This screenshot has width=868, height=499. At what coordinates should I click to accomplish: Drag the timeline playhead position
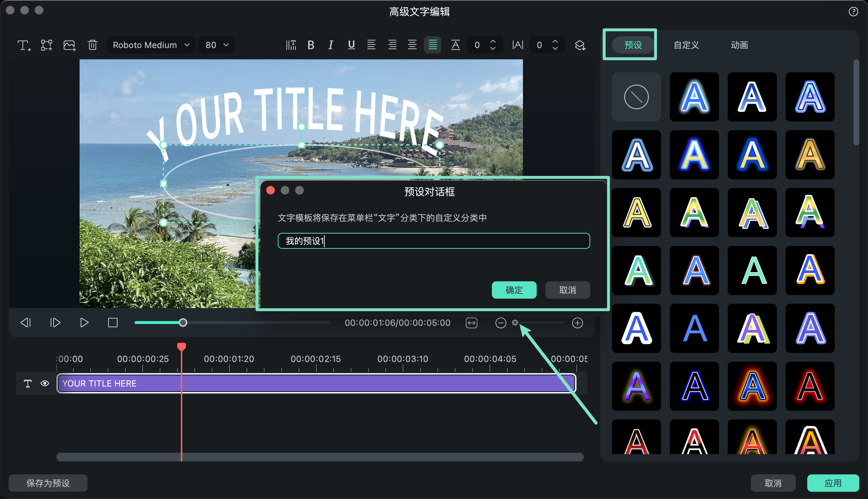click(x=182, y=346)
